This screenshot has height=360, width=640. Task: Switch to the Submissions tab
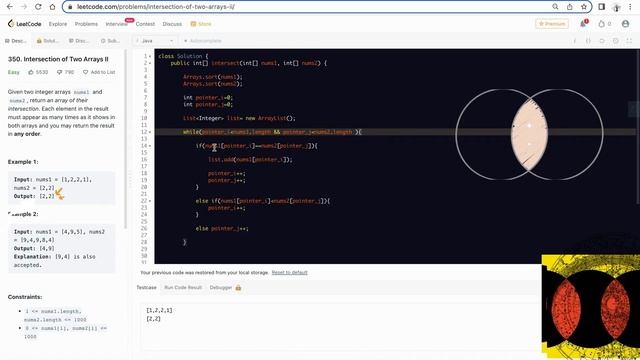(110, 41)
